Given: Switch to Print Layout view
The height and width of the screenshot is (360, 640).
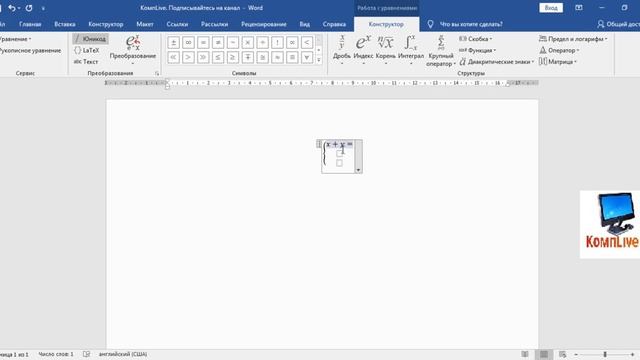Looking at the screenshot, I should click(544, 354).
